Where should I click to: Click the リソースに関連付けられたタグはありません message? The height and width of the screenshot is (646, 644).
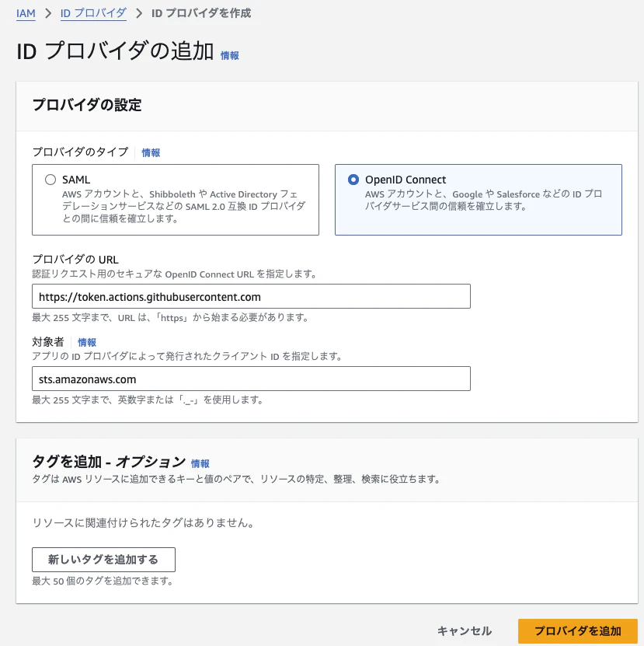143,523
